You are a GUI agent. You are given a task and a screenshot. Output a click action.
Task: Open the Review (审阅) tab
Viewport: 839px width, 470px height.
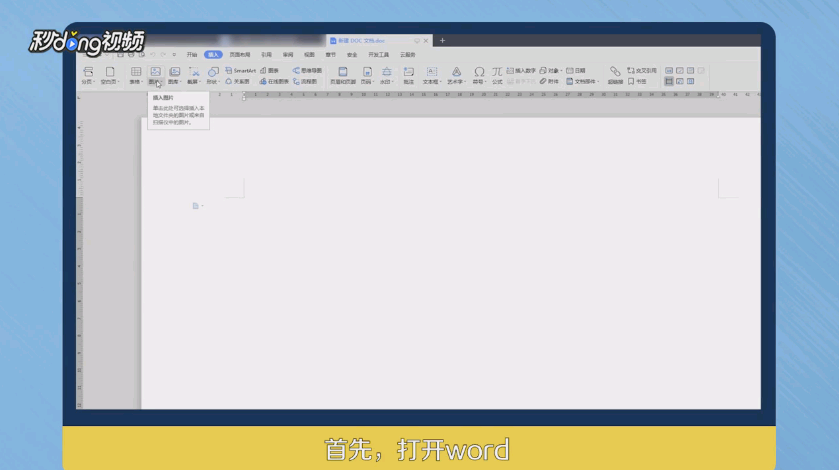288,55
